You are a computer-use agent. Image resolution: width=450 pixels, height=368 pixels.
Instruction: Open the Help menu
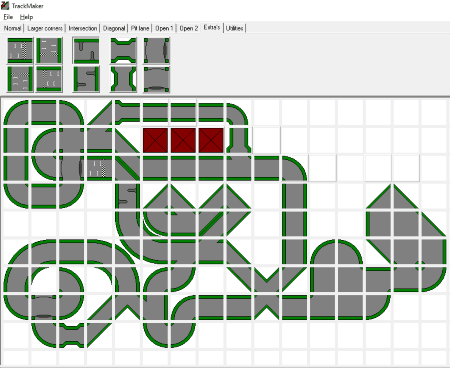point(26,17)
